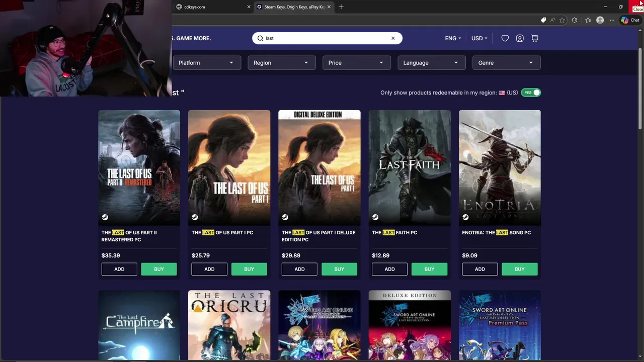Open browser extensions icon

pos(575,20)
